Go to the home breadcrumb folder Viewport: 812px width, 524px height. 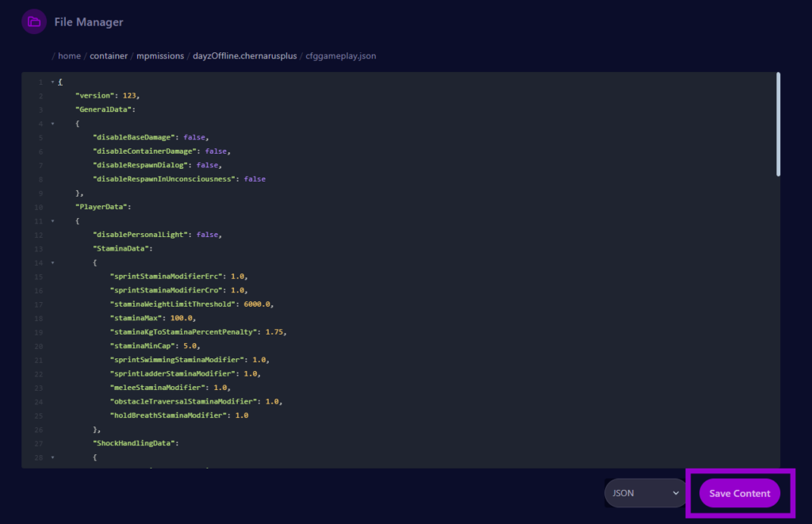point(69,56)
